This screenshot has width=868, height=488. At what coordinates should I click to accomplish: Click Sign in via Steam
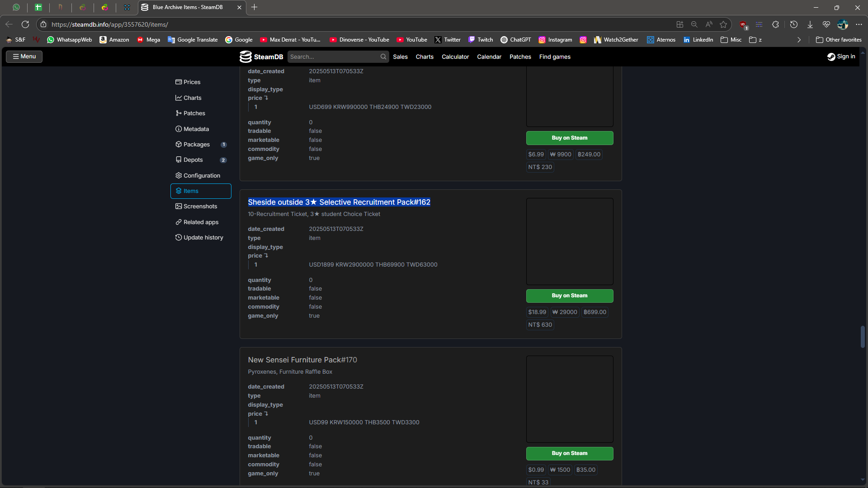[841, 56]
